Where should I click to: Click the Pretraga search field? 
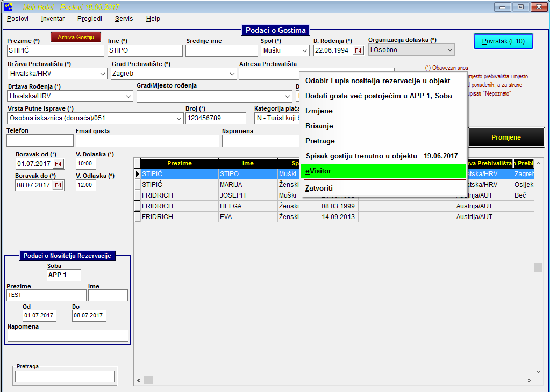tap(65, 376)
